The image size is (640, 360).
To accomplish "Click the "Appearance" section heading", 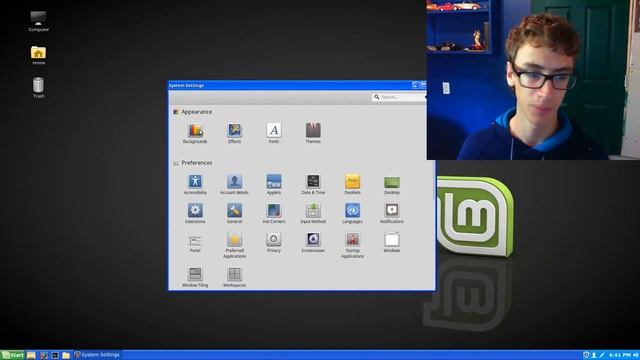I will [197, 112].
